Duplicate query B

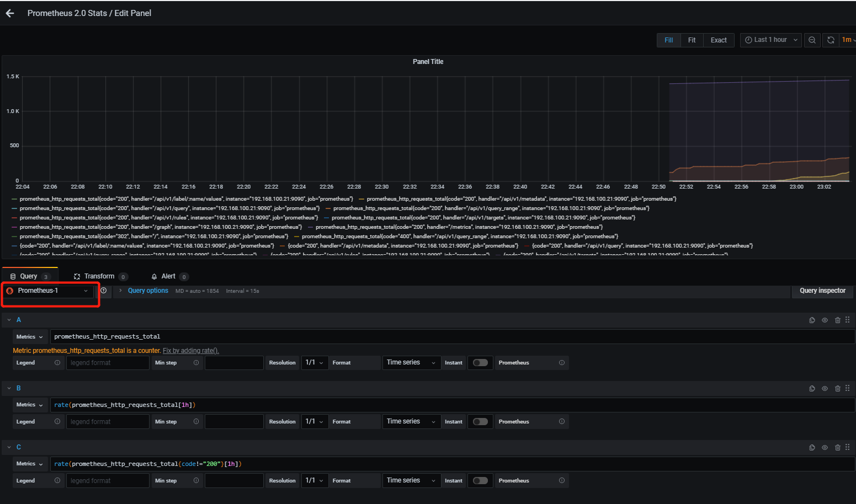click(x=812, y=388)
